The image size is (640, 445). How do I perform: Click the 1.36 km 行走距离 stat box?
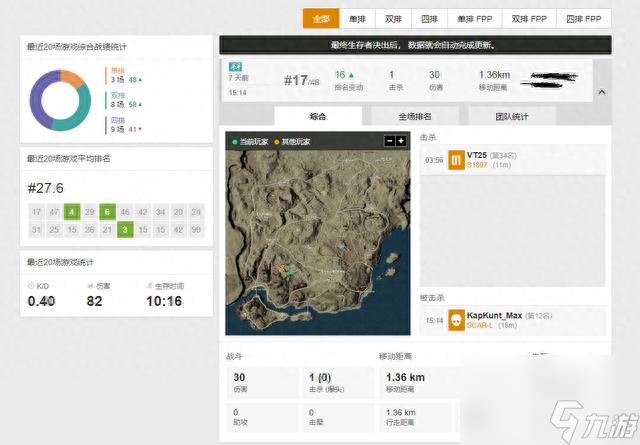[416, 417]
